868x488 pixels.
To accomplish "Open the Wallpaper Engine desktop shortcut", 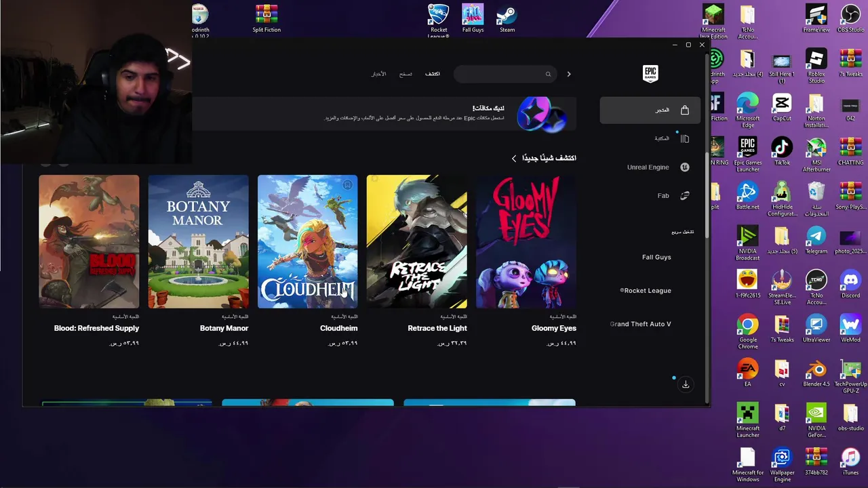I will tap(782, 464).
